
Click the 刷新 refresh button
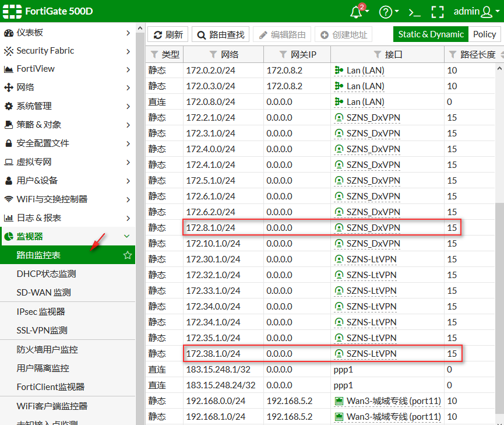168,34
